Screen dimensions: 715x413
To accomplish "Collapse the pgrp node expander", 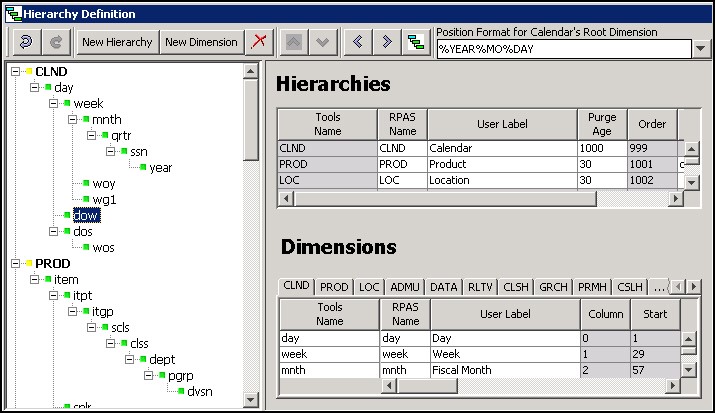I will tap(149, 376).
